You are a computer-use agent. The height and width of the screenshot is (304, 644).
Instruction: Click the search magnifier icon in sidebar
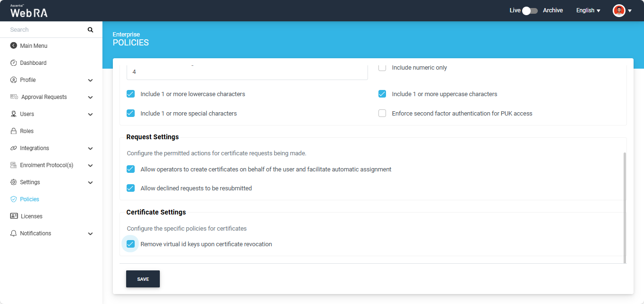90,30
